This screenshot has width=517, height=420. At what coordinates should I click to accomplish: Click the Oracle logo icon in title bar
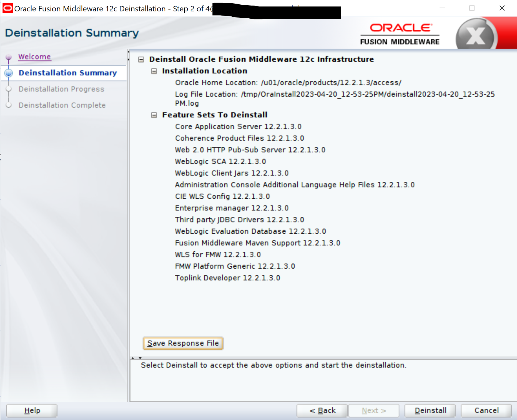(x=7, y=8)
